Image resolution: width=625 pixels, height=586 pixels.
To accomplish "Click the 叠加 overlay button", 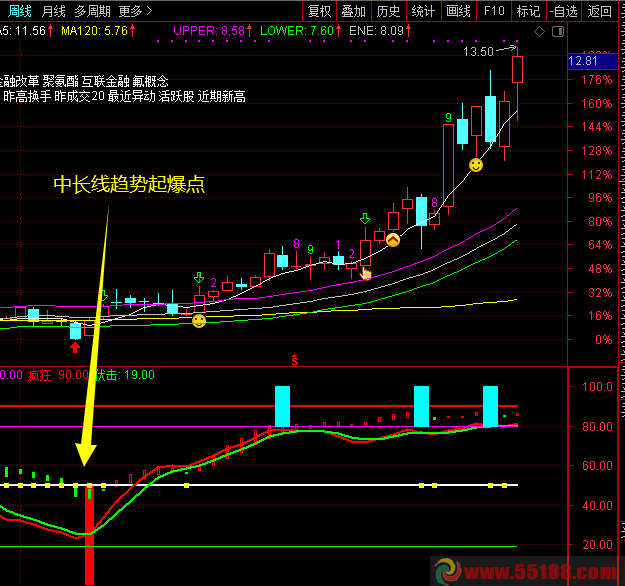I will pos(353,11).
